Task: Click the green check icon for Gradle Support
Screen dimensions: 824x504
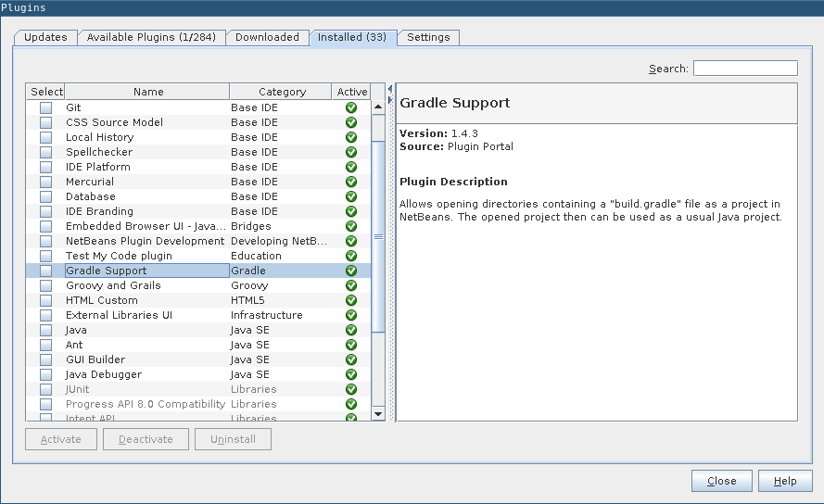Action: pyautogui.click(x=351, y=271)
